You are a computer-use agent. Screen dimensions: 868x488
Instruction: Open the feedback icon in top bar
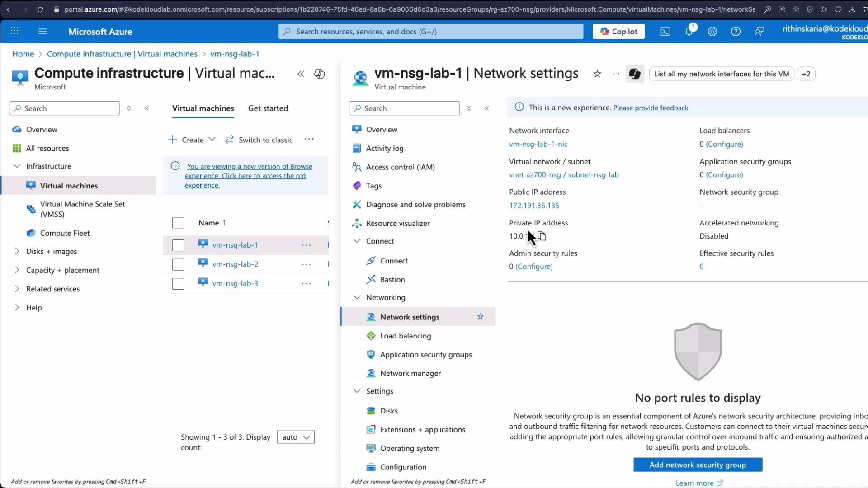pos(759,32)
